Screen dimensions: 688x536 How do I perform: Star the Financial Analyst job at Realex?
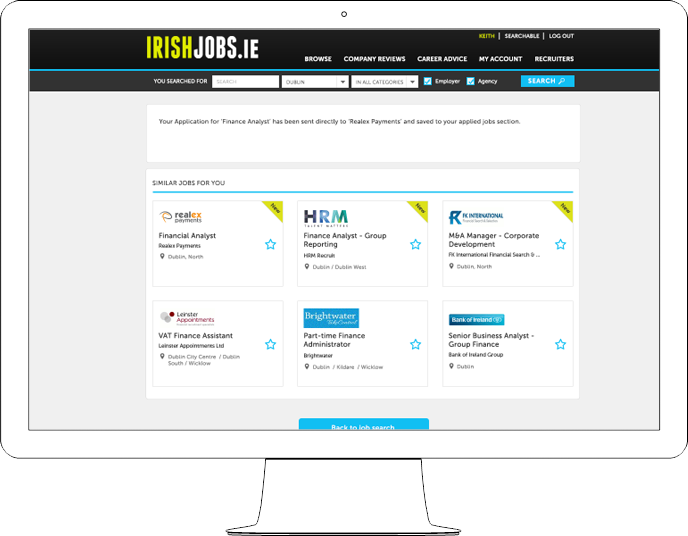(x=270, y=244)
